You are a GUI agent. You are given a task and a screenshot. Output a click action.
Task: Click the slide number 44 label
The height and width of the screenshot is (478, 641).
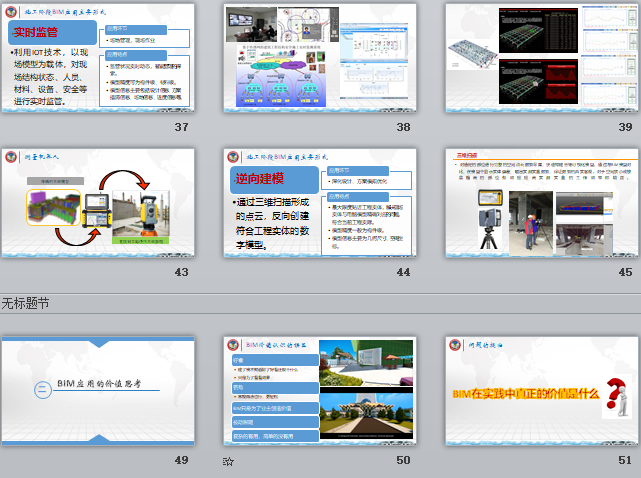coord(403,273)
